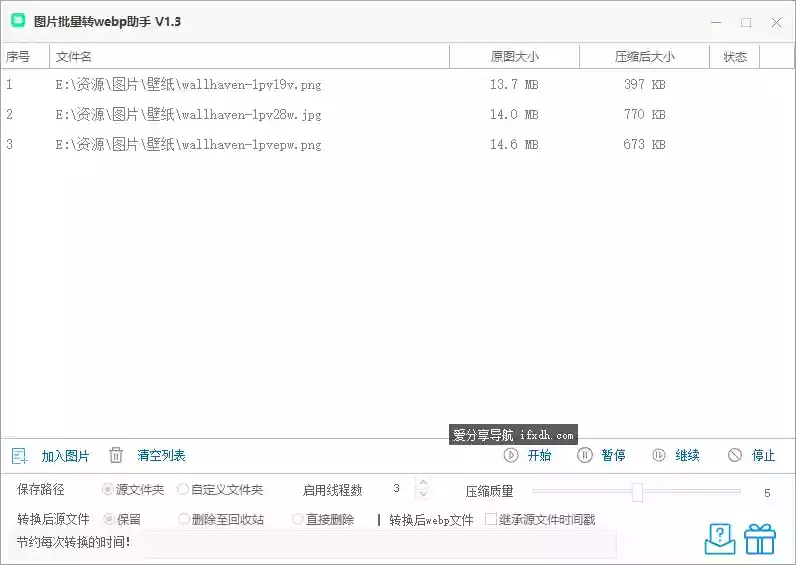The image size is (796, 565).
Task: Click the 14.0 MB size cell
Action: pyautogui.click(x=514, y=114)
